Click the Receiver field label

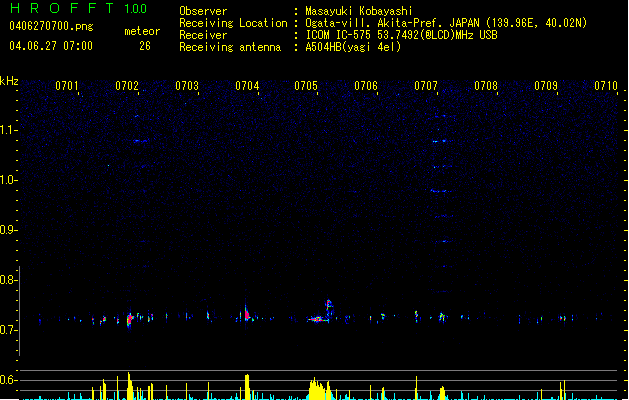[x=203, y=35]
